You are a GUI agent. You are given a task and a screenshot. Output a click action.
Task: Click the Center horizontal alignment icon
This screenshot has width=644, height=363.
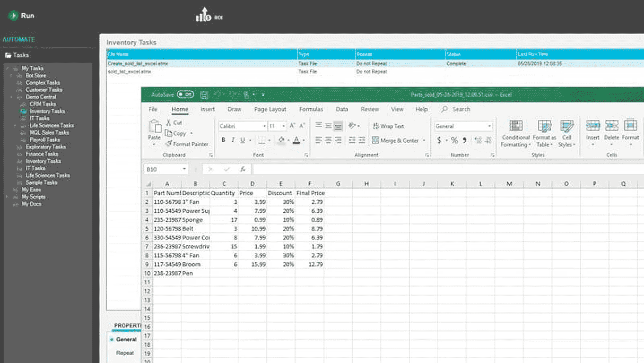tap(328, 140)
